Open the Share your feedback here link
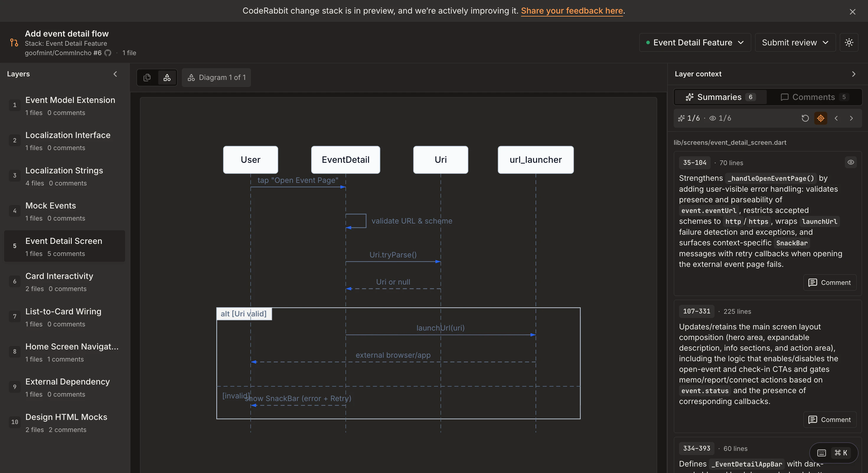868x473 pixels. point(572,11)
